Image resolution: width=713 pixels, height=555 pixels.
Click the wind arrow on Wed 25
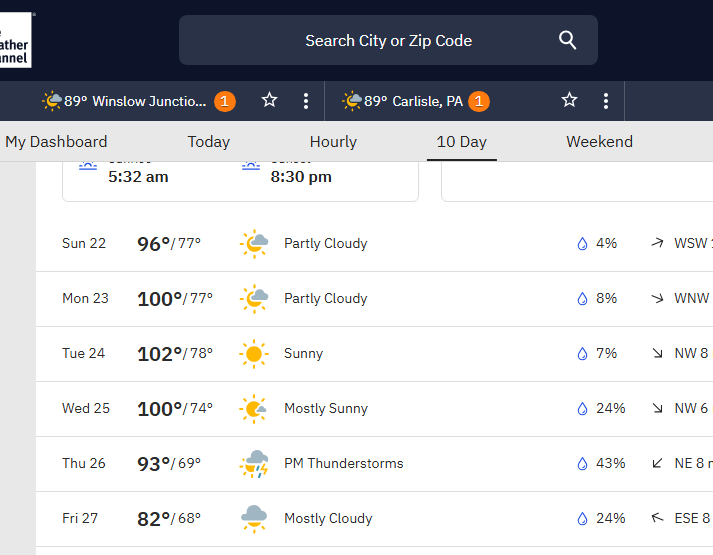[x=657, y=409]
